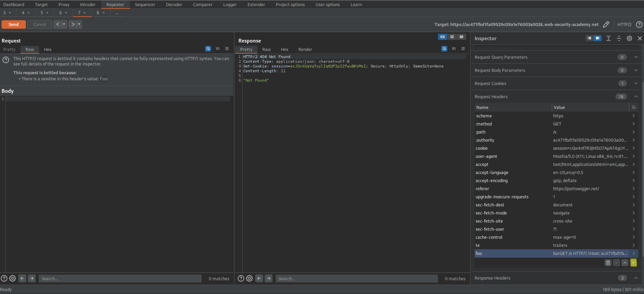
Task: Switch response view to Raw
Action: click(266, 50)
